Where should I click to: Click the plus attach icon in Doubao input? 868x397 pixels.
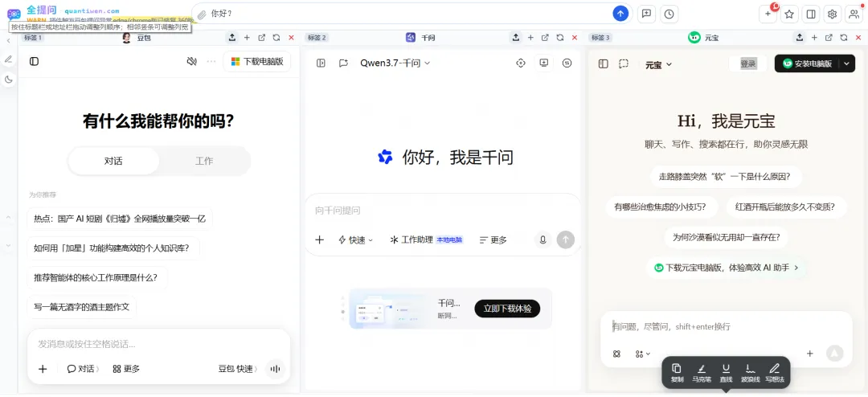click(43, 369)
